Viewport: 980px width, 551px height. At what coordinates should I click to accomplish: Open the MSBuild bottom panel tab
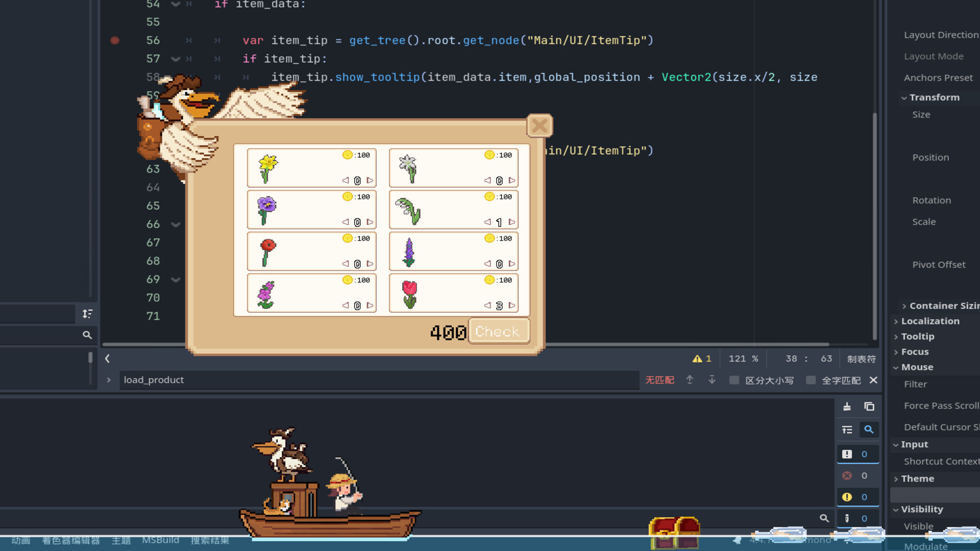coord(160,540)
